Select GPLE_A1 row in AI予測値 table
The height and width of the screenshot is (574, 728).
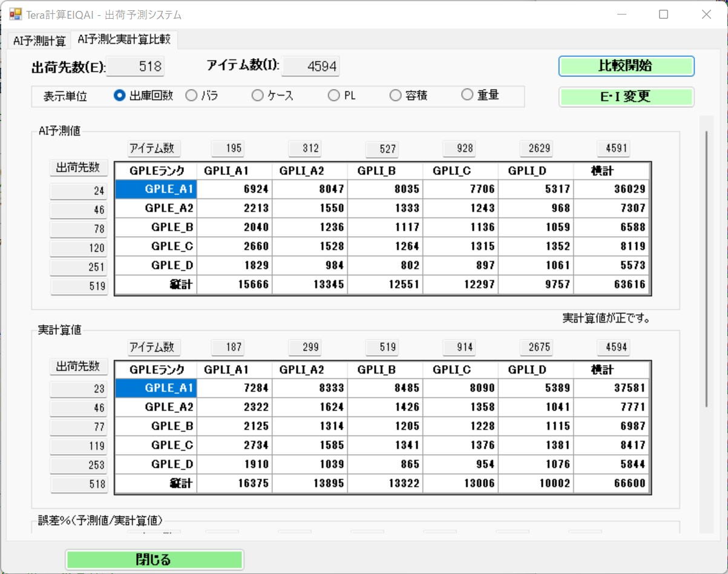point(156,190)
